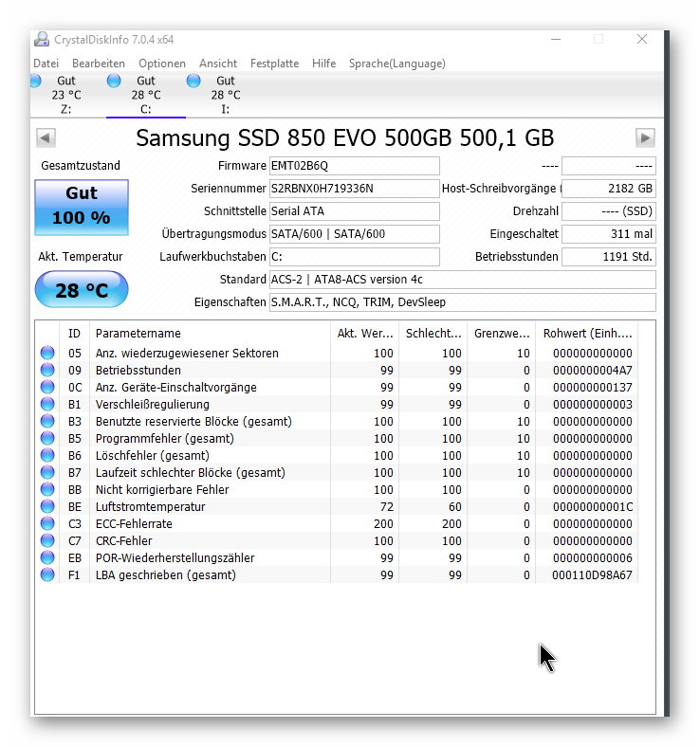Click the Rohwert column header
Image resolution: width=700 pixels, height=747 pixels.
(x=587, y=334)
